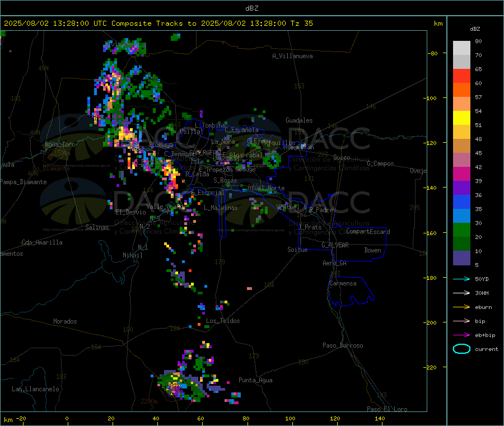This screenshot has width=504, height=426.
Task: Click the Bowen map label
Action: pos(372,250)
